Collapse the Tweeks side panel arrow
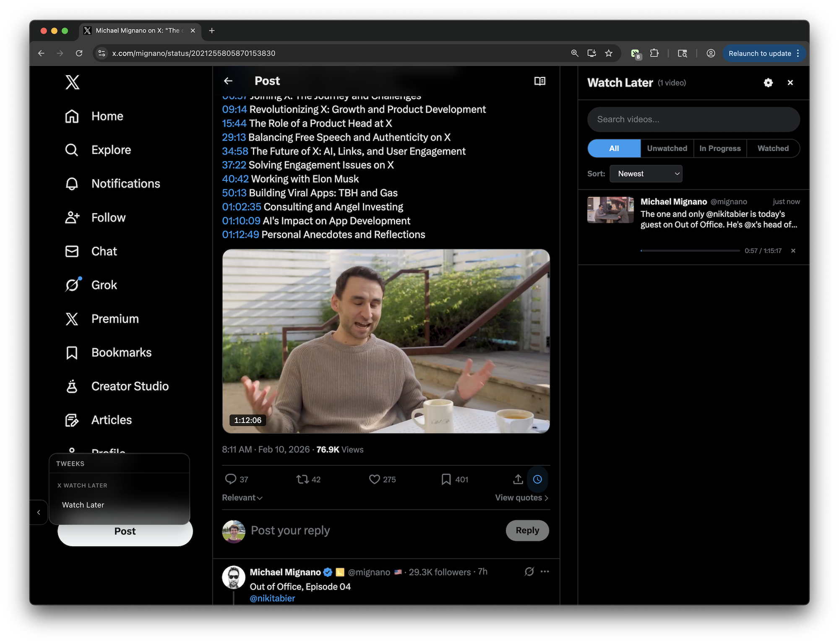Screen dimensions: 839x644 (x=39, y=512)
